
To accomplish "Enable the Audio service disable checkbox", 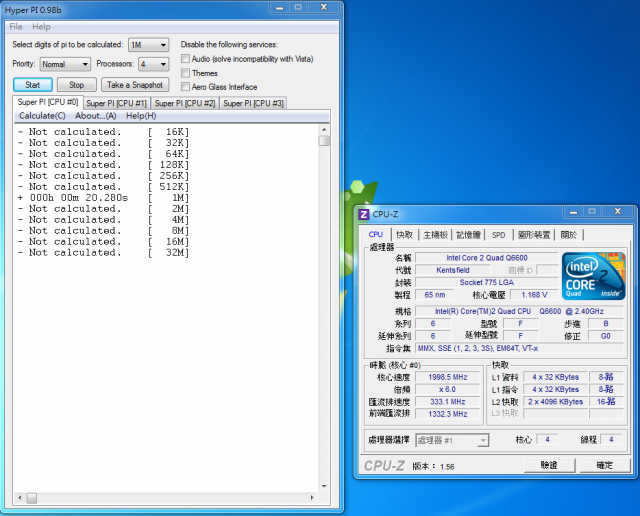I will pos(185,59).
